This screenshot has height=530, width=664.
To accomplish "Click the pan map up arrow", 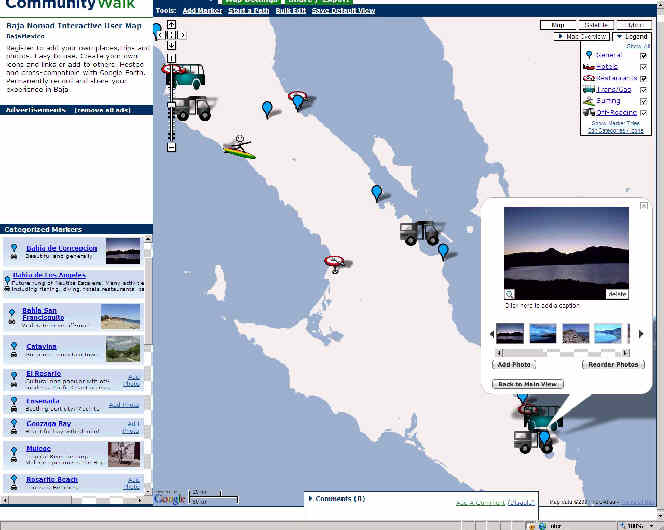I will (x=172, y=25).
